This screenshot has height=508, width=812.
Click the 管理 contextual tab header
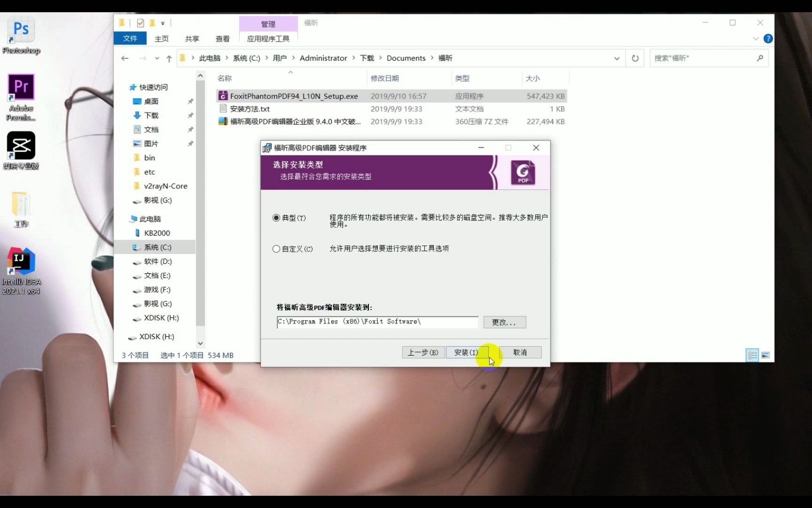[x=268, y=24]
